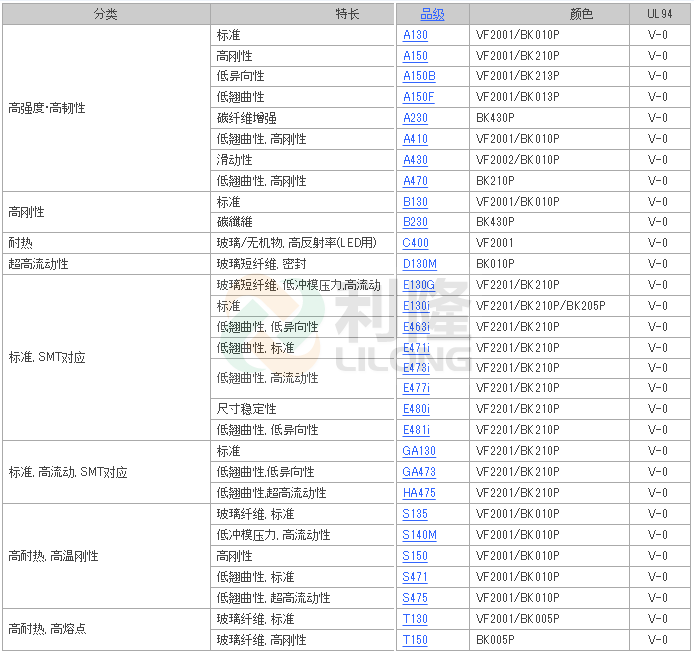
Task: Open the B230 grade link
Action: click(x=415, y=222)
